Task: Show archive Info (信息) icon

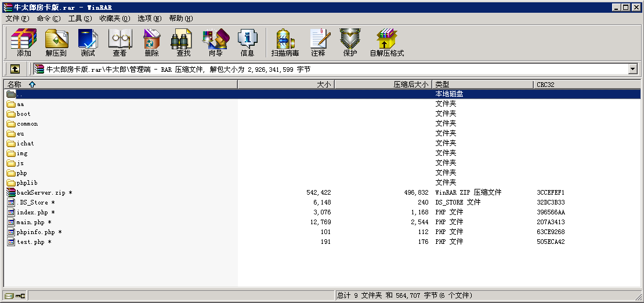Action: [x=247, y=43]
